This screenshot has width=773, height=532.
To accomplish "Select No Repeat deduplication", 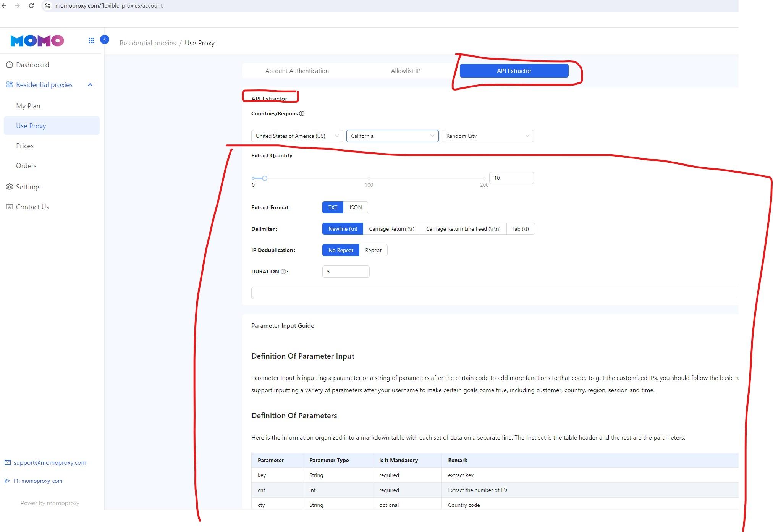I will tap(341, 250).
